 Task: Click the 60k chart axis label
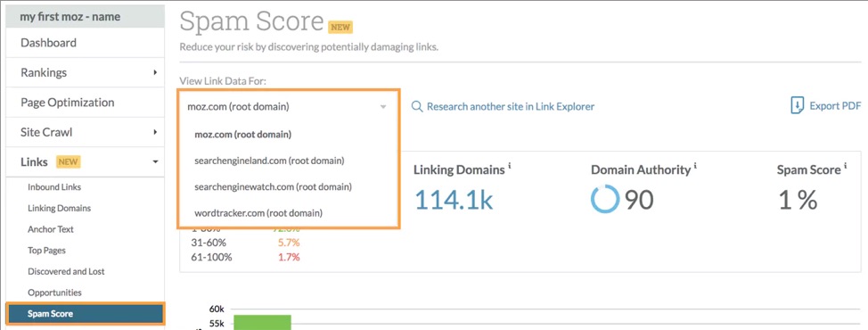point(217,309)
